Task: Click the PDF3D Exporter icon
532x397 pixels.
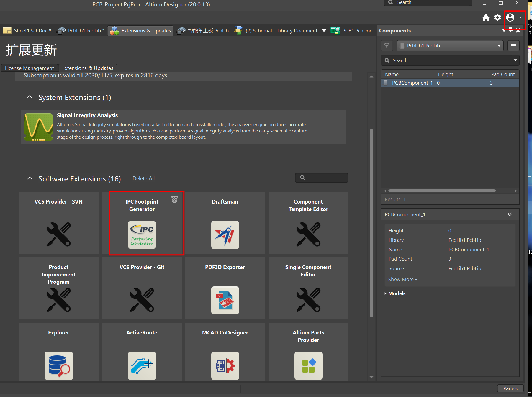Action: tap(225, 300)
